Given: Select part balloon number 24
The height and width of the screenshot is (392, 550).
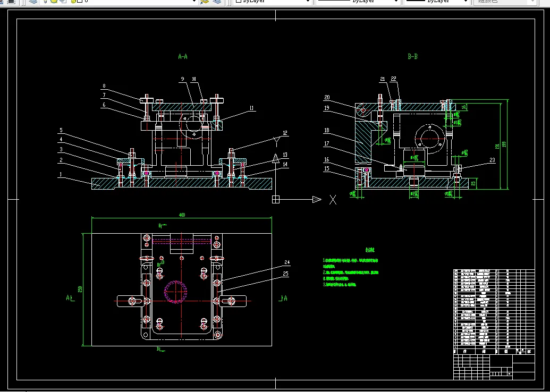Looking at the screenshot, I should (x=287, y=262).
